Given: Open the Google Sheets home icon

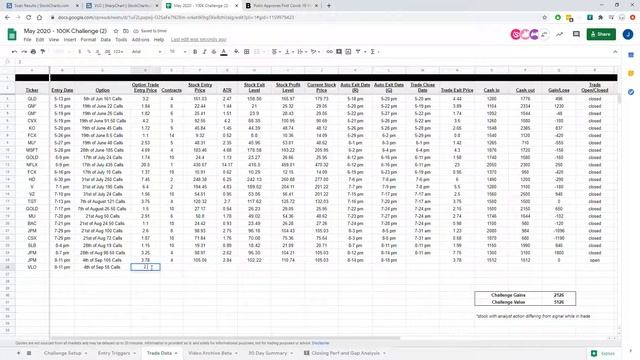Looking at the screenshot, I should (x=12, y=34).
